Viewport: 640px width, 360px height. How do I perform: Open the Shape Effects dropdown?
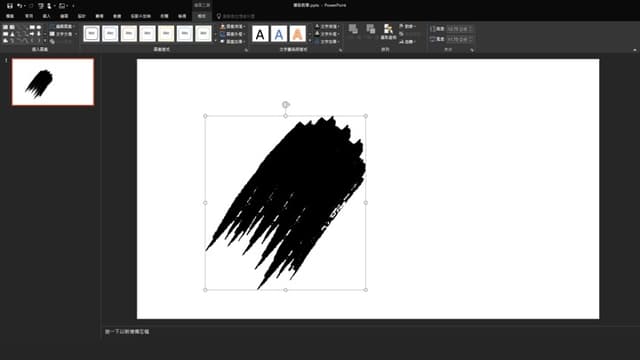233,42
